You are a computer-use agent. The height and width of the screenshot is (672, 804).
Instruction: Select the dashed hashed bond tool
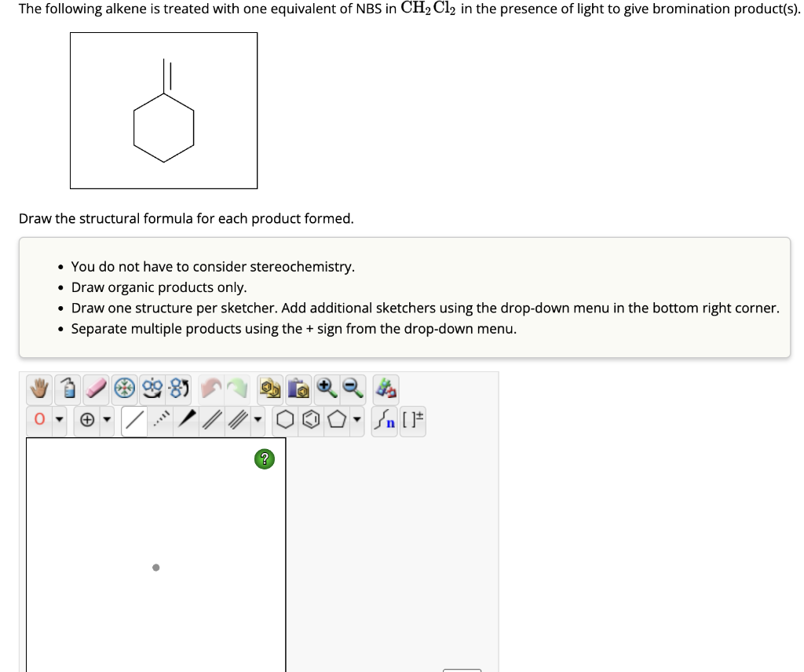coord(161,420)
